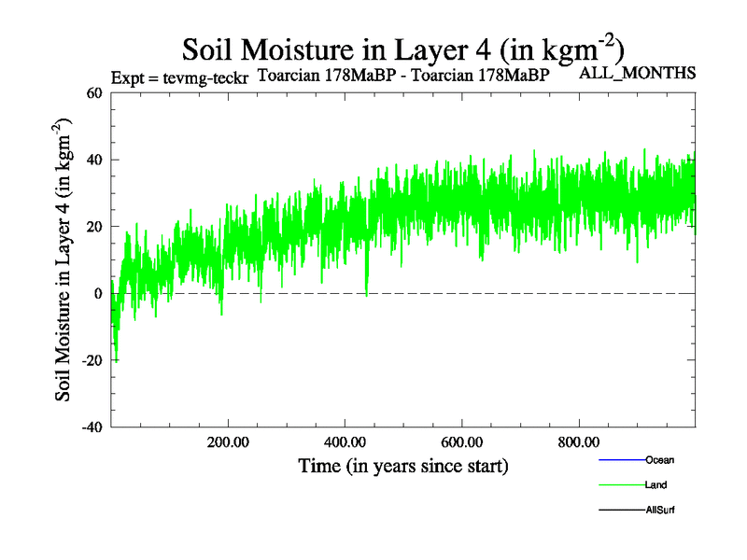Image resolution: width=747 pixels, height=560 pixels.
Task: Click the 400.00 x-axis tick label
Action: coord(345,441)
